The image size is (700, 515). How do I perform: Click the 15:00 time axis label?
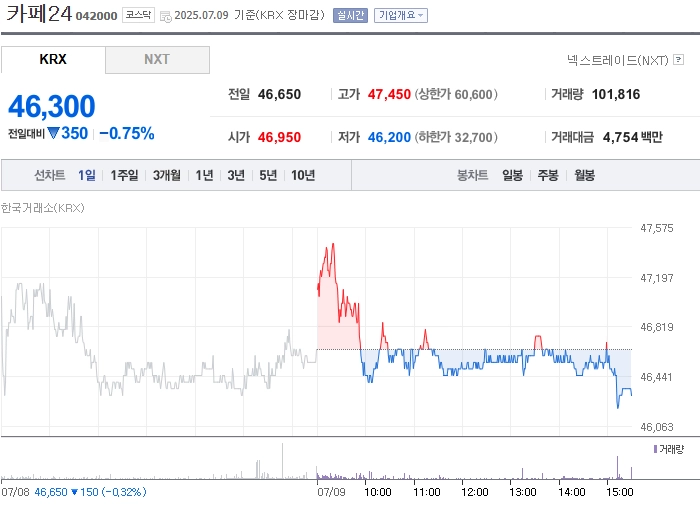(620, 492)
